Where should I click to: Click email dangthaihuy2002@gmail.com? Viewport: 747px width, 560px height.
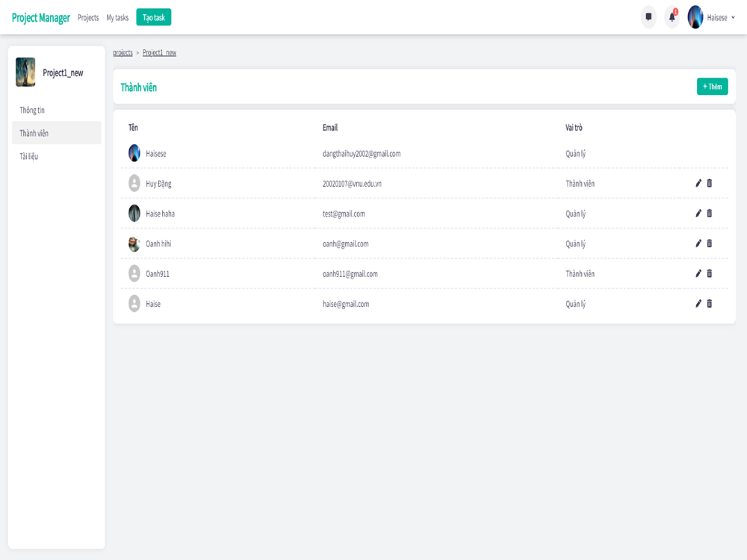pos(362,153)
